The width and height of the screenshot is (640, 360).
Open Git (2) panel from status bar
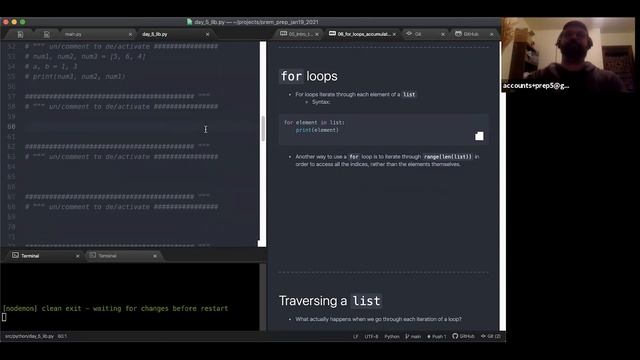point(491,336)
